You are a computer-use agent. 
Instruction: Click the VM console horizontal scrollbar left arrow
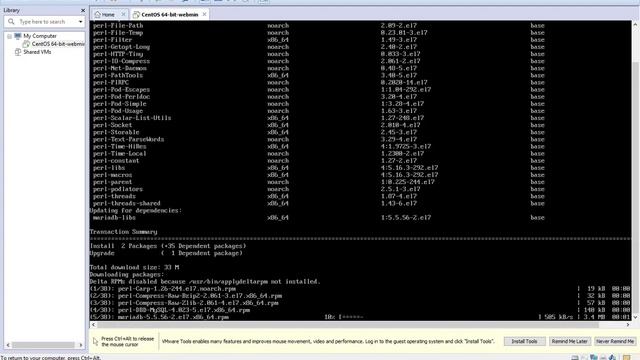[93, 324]
